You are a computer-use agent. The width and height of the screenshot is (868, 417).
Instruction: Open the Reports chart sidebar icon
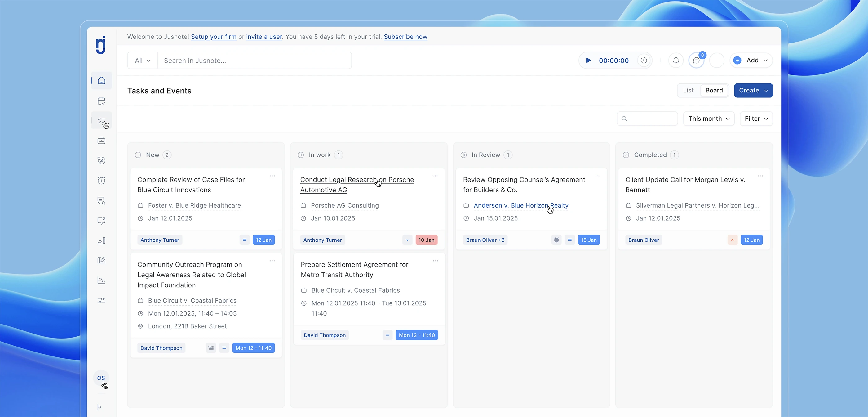click(101, 280)
